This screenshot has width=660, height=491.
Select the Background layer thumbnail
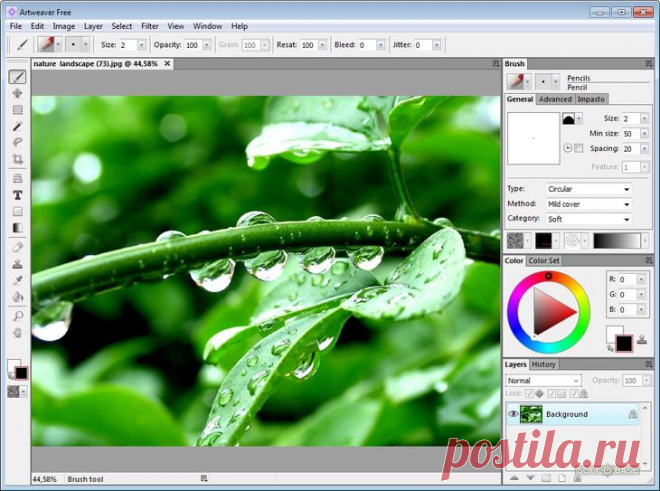[531, 414]
